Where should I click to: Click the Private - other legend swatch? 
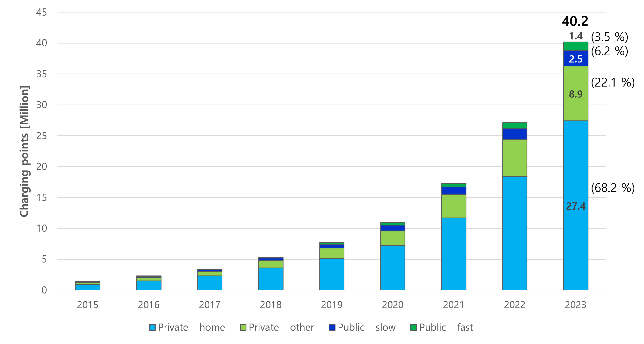(243, 327)
